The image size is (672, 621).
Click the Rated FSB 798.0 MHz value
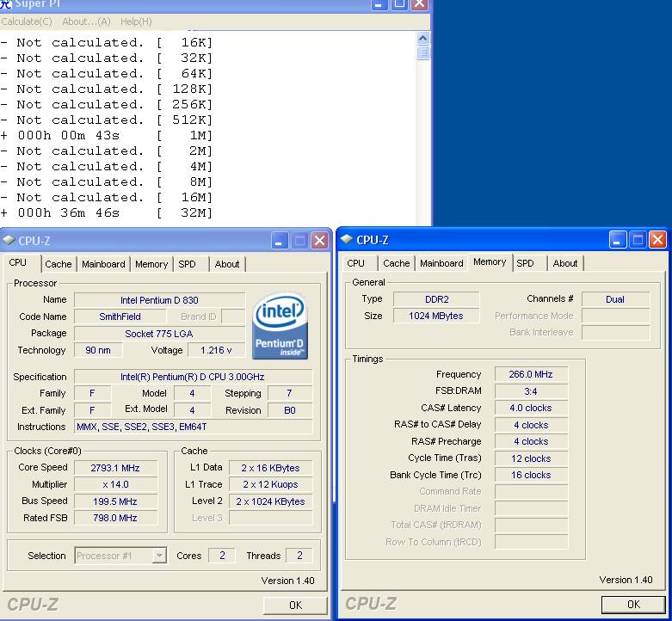click(x=115, y=518)
